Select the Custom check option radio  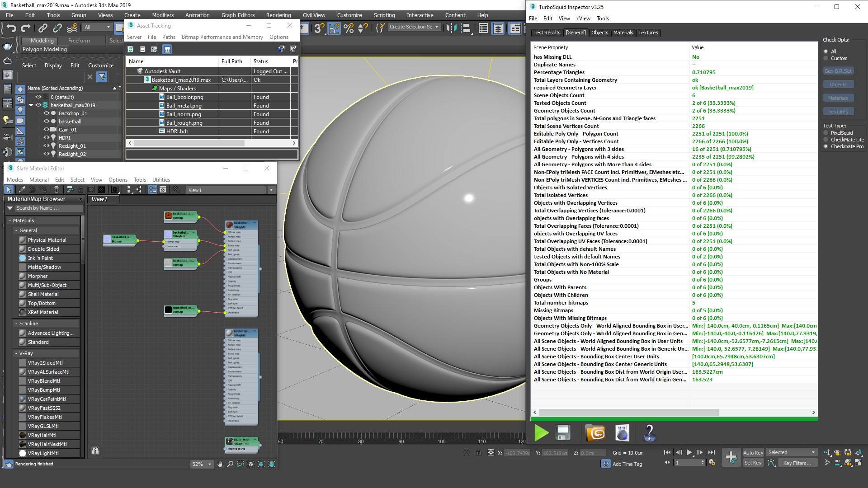click(x=826, y=58)
